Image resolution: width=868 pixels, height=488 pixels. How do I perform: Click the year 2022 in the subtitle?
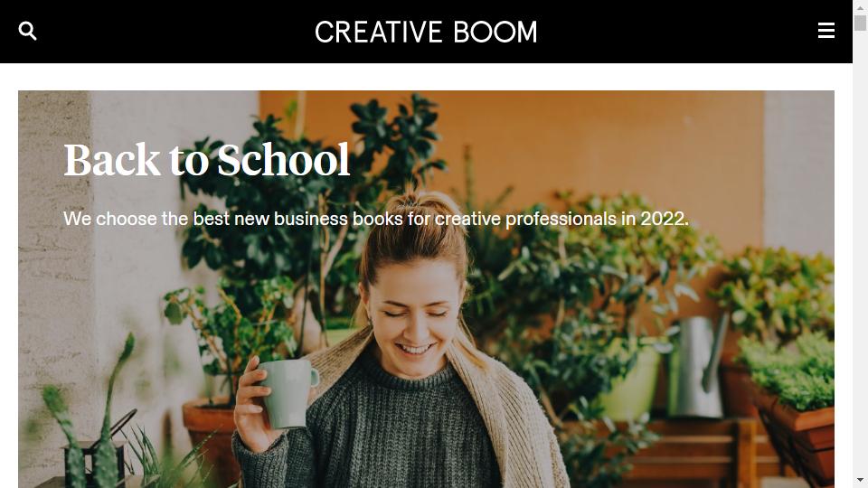pyautogui.click(x=665, y=219)
